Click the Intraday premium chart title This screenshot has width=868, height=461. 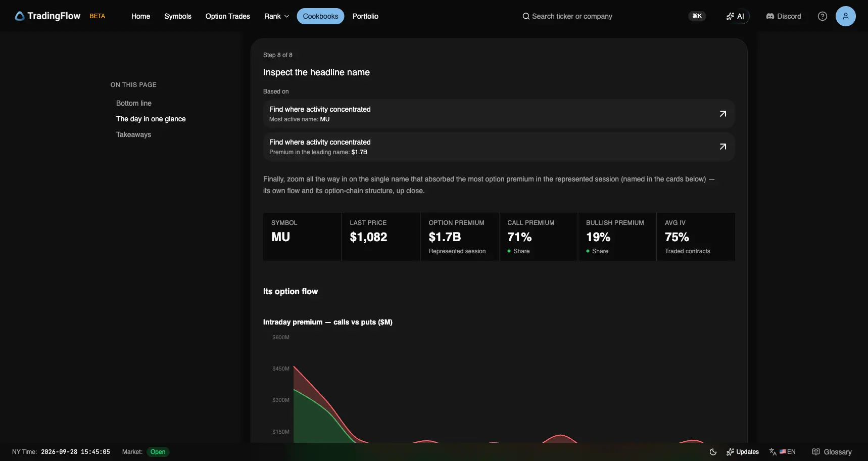click(328, 322)
